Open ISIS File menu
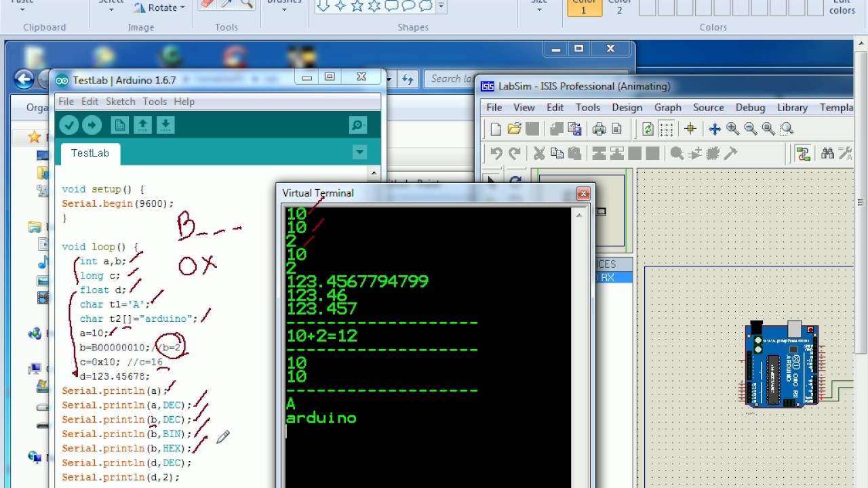 tap(494, 107)
